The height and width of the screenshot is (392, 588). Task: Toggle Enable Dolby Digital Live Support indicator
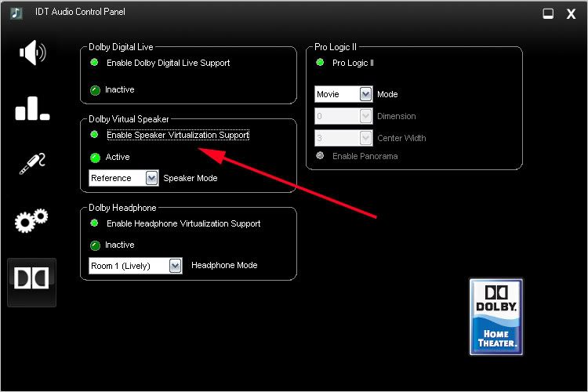(95, 62)
